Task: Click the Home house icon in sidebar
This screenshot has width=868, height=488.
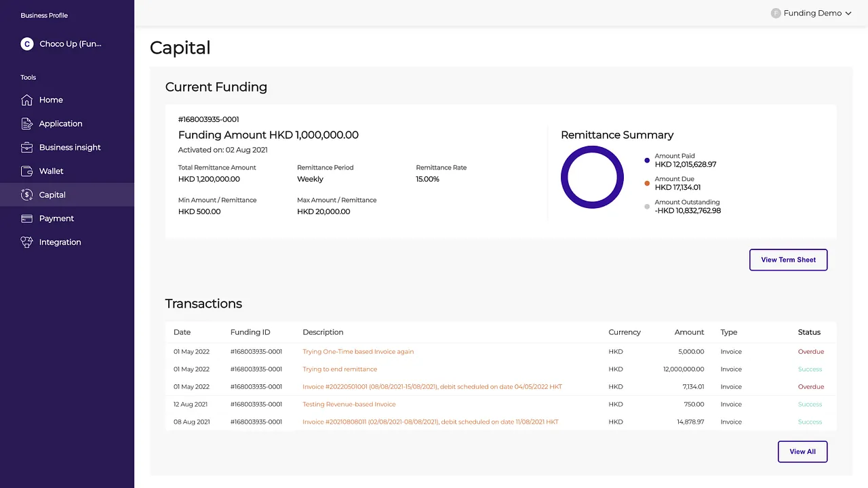Action: 26,100
